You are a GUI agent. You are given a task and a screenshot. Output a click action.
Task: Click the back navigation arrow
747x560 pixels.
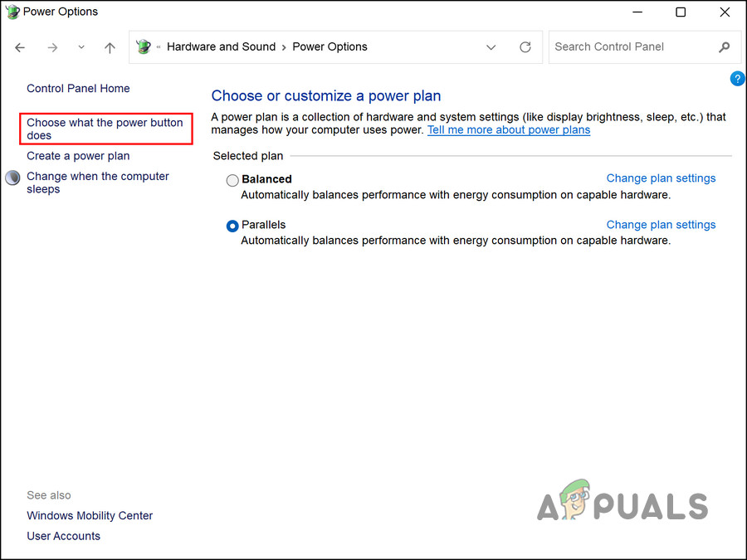(x=20, y=47)
